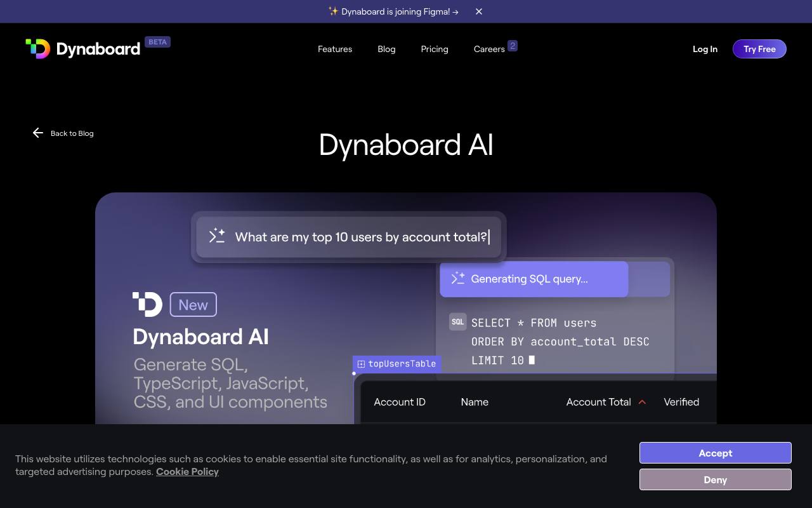Screen dimensions: 812x508
Task: Click the Back to Blog arrow icon
Action: [38, 133]
